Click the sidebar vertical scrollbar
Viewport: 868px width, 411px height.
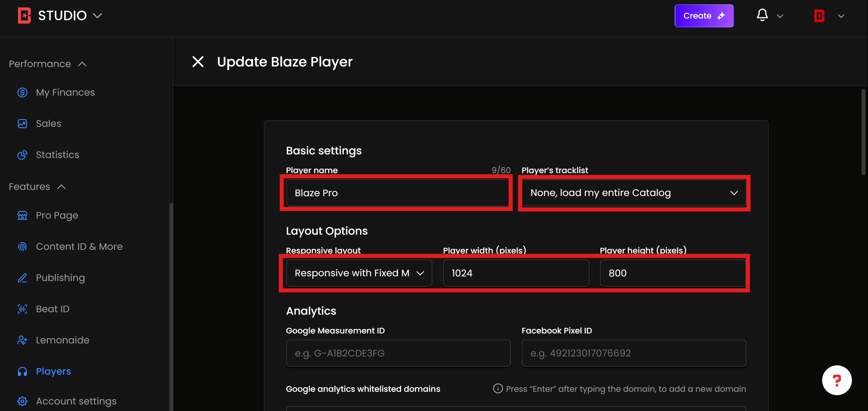171,307
